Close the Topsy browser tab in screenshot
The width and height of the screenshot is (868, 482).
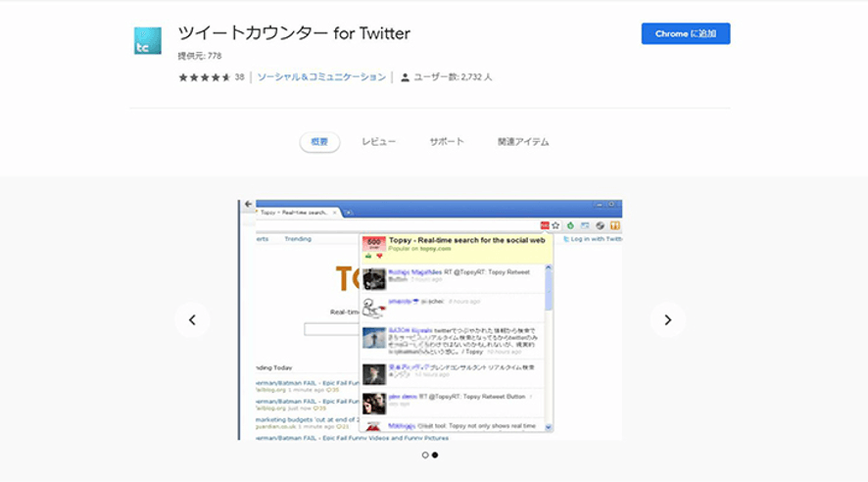coord(334,213)
